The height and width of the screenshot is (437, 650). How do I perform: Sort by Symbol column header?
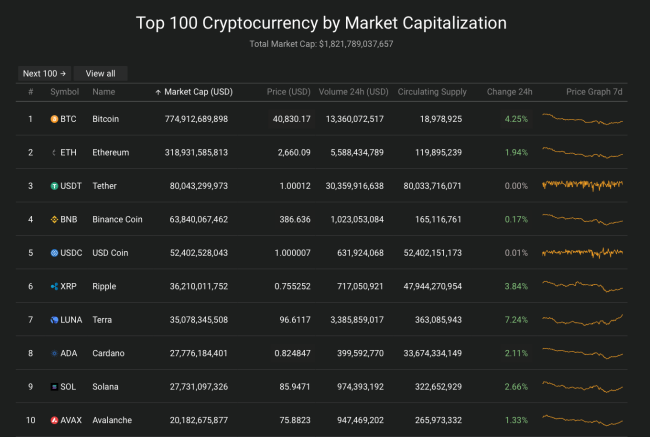tap(64, 92)
